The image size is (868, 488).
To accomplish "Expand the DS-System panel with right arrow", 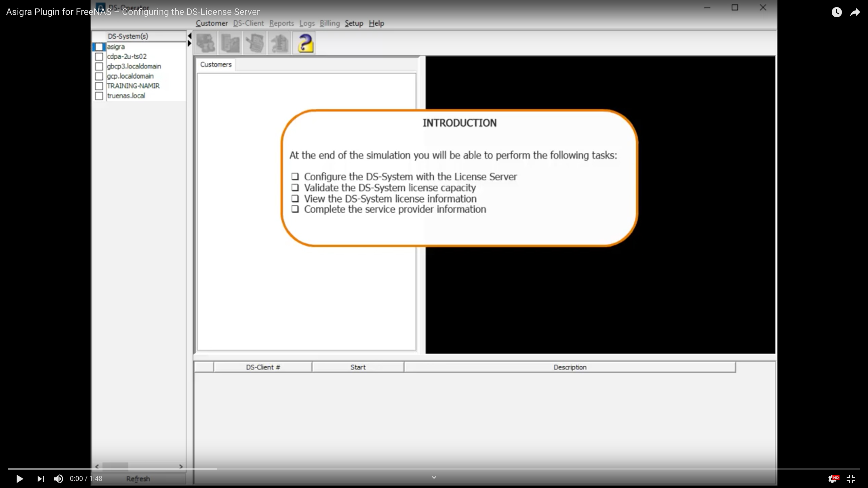I will tap(190, 43).
